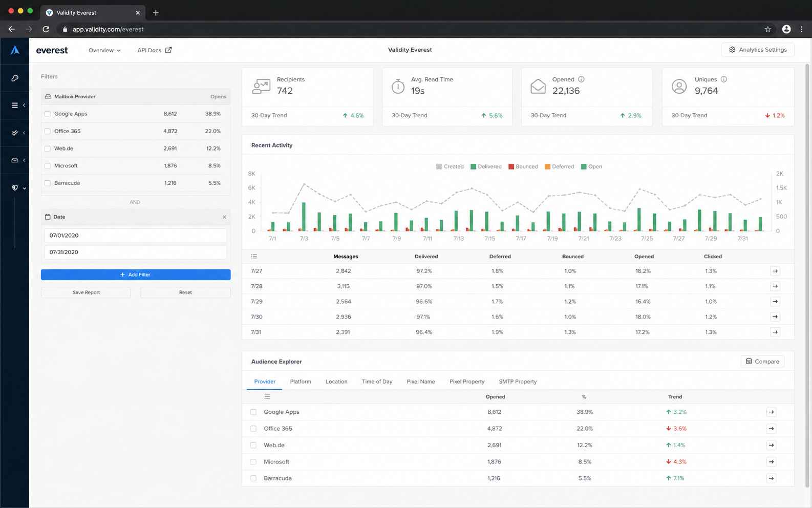Select Microsoft checkbox in Audience Explorer
The width and height of the screenshot is (812, 508).
(x=253, y=462)
